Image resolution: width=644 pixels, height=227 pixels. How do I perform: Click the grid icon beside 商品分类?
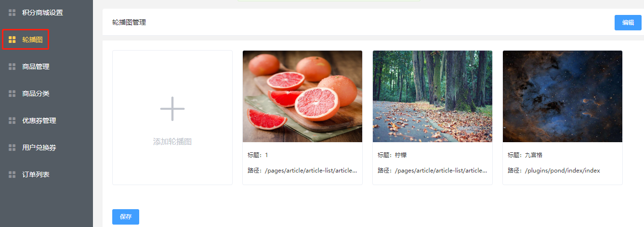coord(12,93)
